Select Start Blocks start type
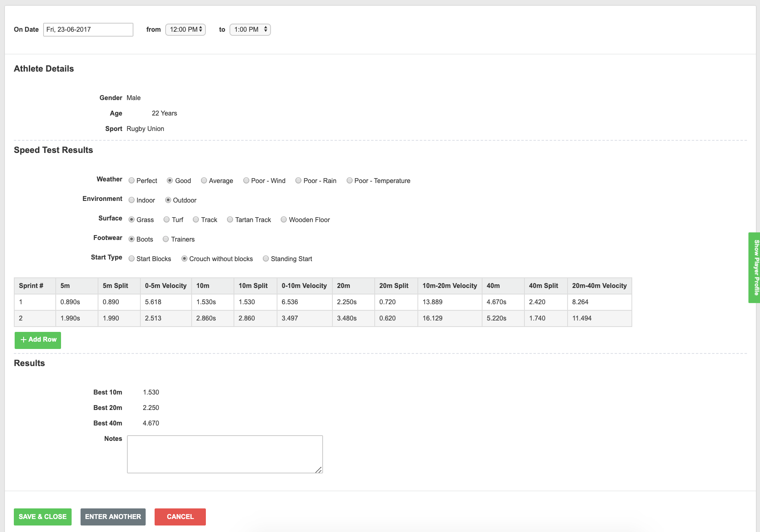 pyautogui.click(x=131, y=259)
